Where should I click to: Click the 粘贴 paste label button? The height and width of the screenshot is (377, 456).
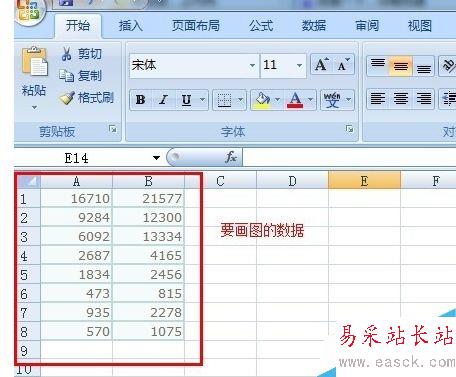click(34, 90)
